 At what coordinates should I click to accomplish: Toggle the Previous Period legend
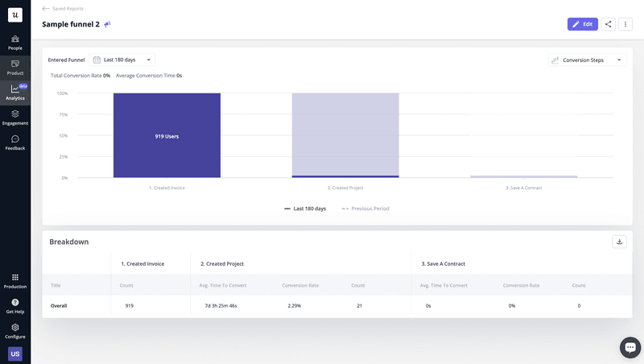pos(365,209)
